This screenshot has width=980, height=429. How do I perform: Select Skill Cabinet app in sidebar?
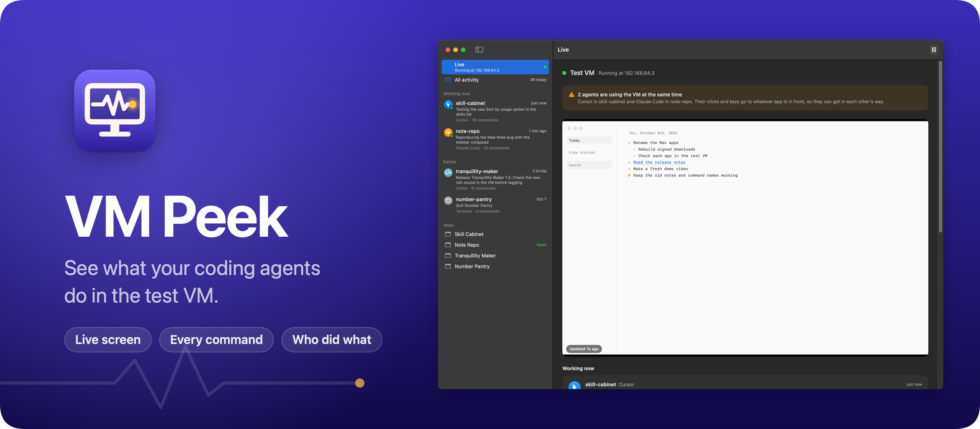click(x=495, y=234)
